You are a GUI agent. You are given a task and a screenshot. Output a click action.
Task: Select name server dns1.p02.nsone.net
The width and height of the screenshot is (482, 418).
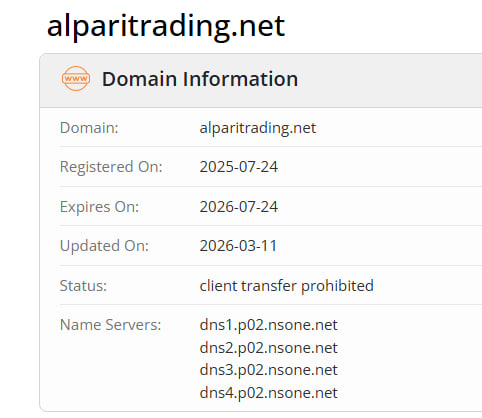point(269,325)
